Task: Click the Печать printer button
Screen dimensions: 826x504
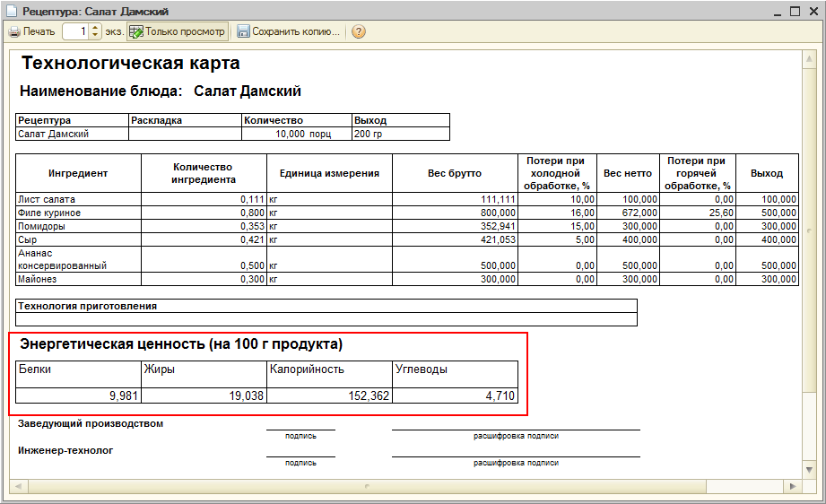Action: pyautogui.click(x=32, y=31)
